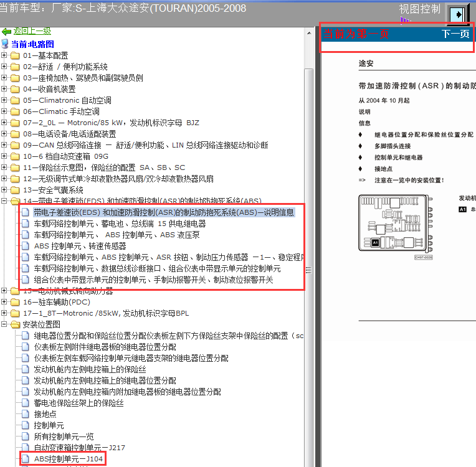Screen dimensions: 476x467
Task: Click document icon beside ABS 控制单元、转速传感器
Action: 26,246
